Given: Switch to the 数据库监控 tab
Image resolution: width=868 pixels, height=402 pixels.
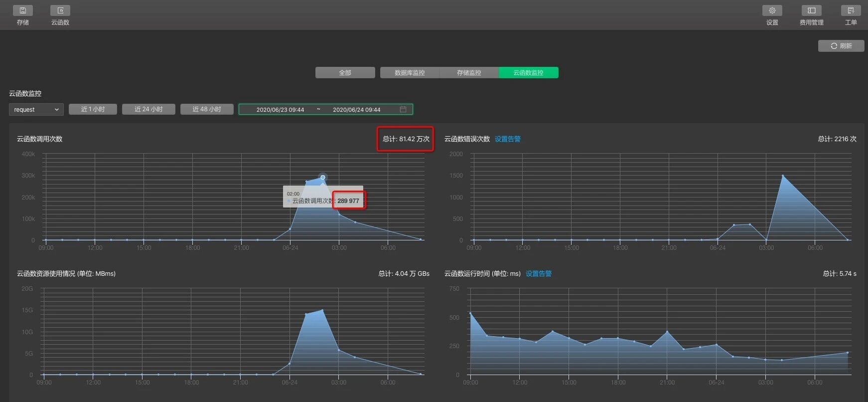Looking at the screenshot, I should coord(410,73).
